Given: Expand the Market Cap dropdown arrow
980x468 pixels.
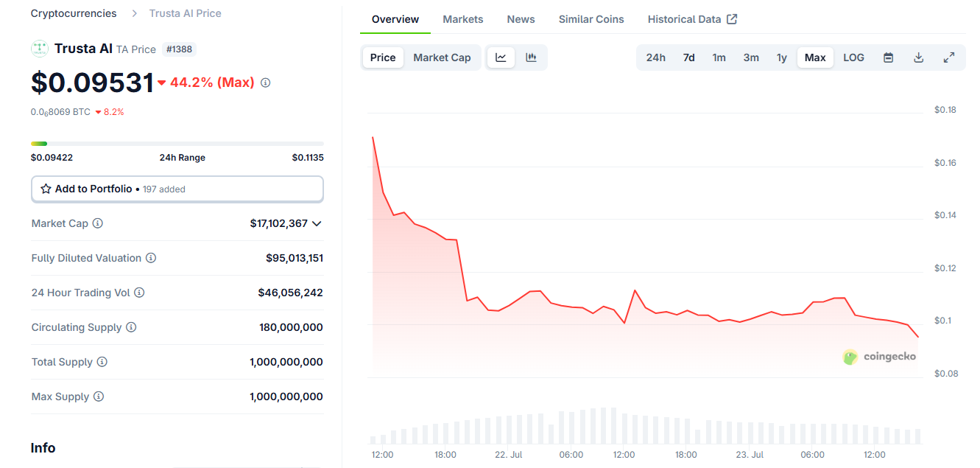Looking at the screenshot, I should [317, 223].
